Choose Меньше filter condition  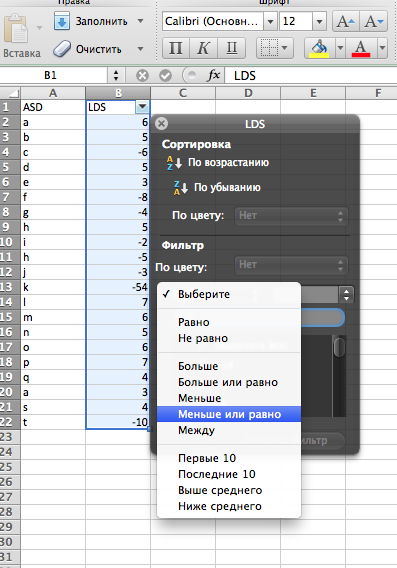(229, 398)
